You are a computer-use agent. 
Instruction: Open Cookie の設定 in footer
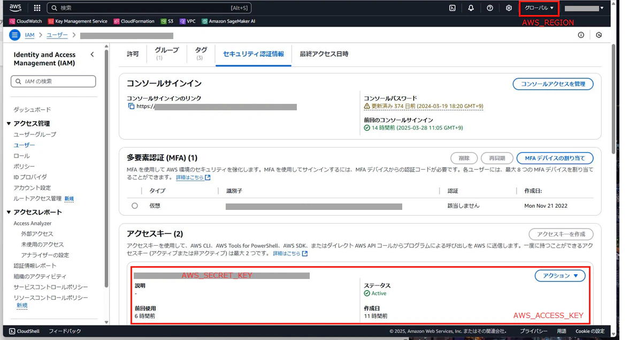(x=590, y=331)
